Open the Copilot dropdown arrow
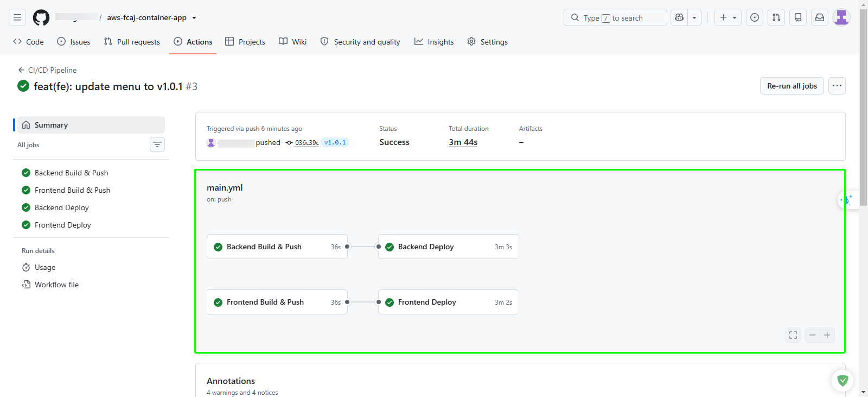868x397 pixels. point(694,17)
